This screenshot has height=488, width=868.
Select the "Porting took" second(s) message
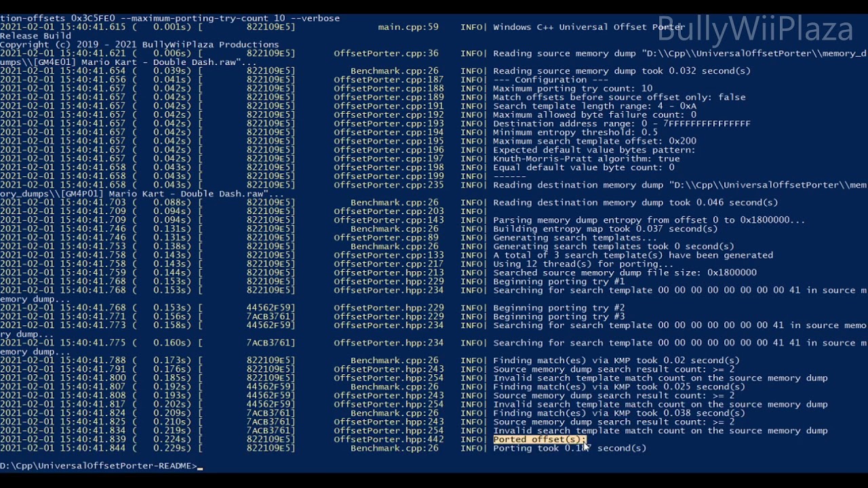(x=570, y=448)
